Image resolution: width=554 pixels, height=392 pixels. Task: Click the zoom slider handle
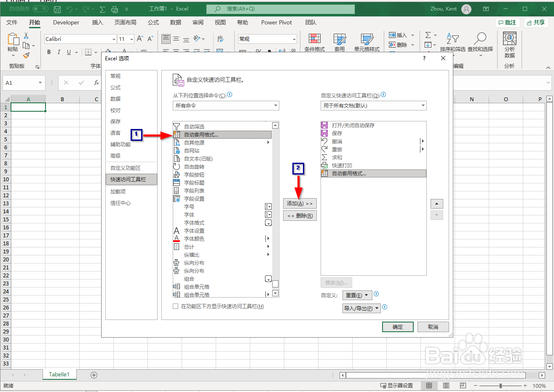pyautogui.click(x=500, y=386)
